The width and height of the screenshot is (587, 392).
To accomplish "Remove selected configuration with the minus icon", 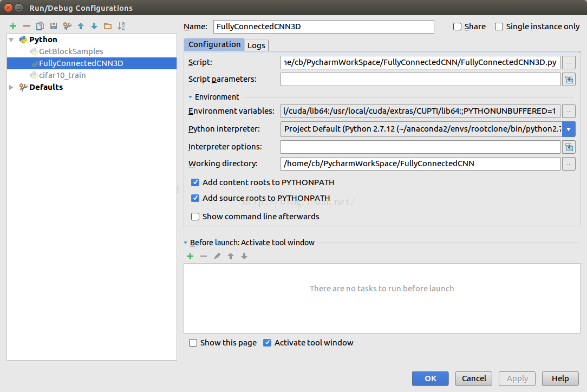I will pyautogui.click(x=27, y=26).
